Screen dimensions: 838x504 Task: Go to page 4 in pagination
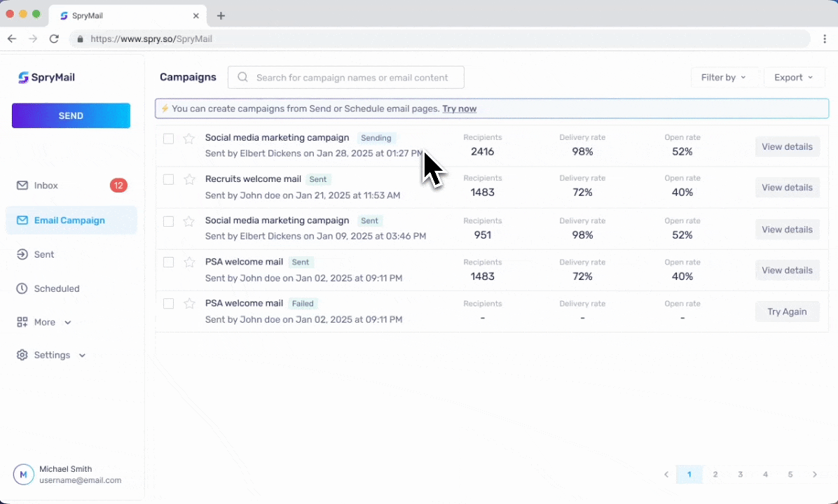[765, 474]
